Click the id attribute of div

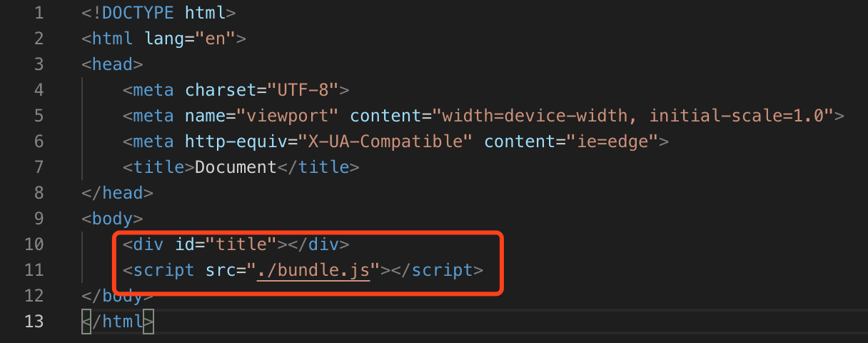tap(184, 244)
